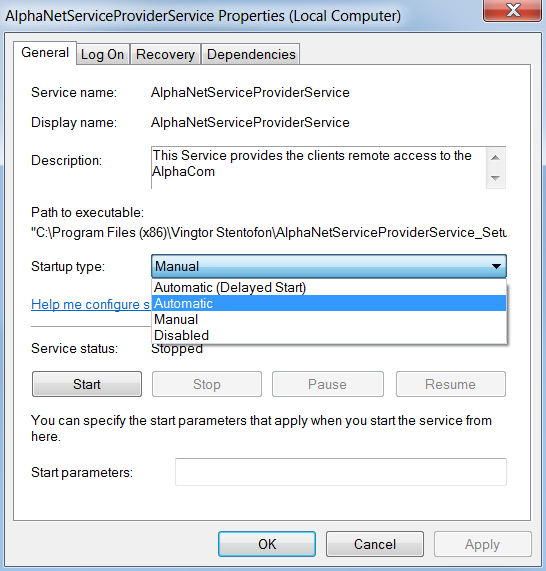Select Automatic startup type option
This screenshot has height=571, width=546.
click(329, 303)
